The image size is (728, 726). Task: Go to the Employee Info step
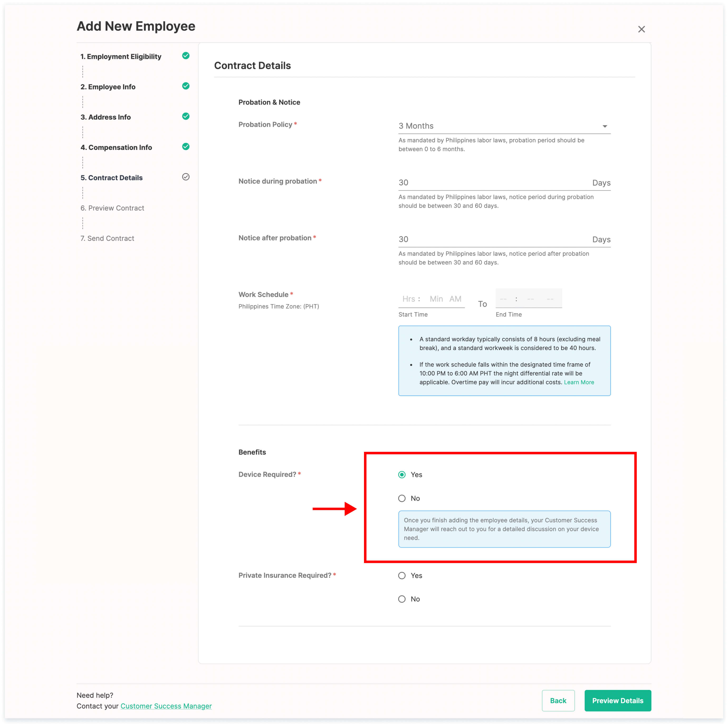coord(108,87)
